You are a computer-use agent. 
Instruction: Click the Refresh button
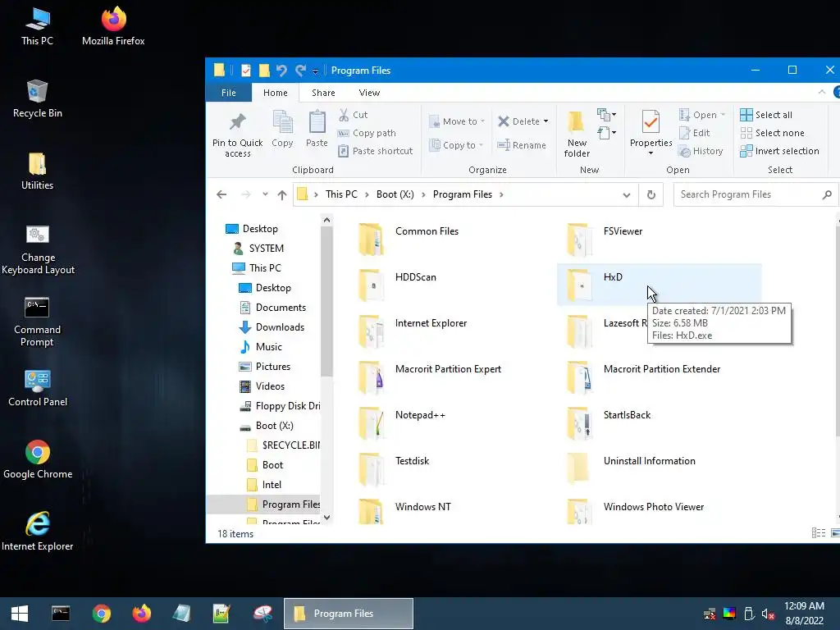tap(651, 194)
